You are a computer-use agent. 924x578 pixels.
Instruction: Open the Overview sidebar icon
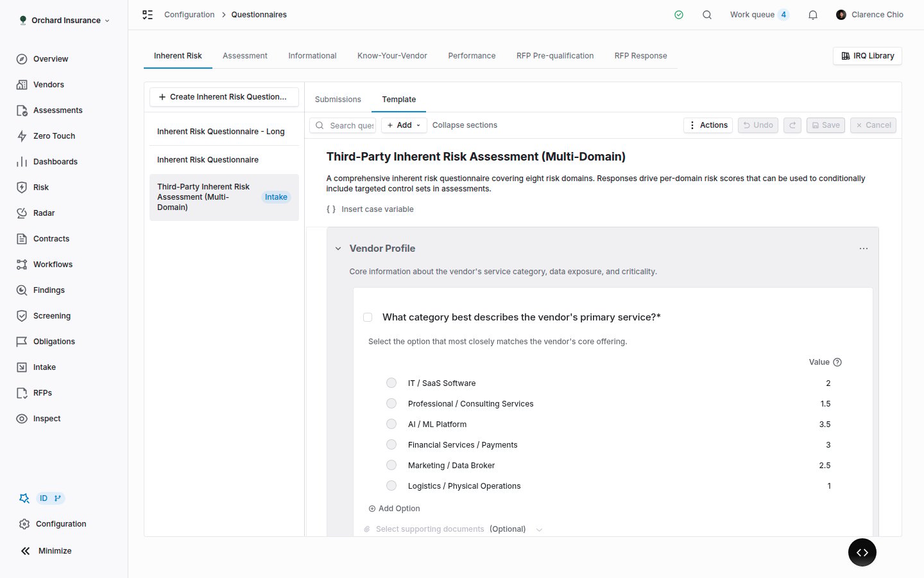(22, 59)
